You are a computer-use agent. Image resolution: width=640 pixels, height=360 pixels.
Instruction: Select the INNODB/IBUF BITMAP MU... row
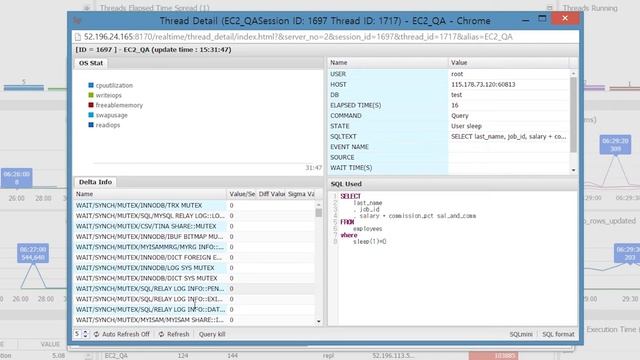coord(194,237)
